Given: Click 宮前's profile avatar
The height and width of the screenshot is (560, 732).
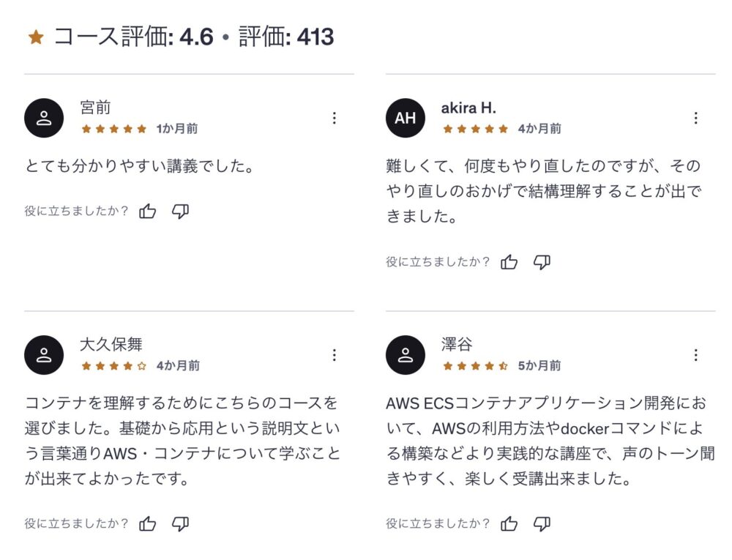Looking at the screenshot, I should [44, 118].
